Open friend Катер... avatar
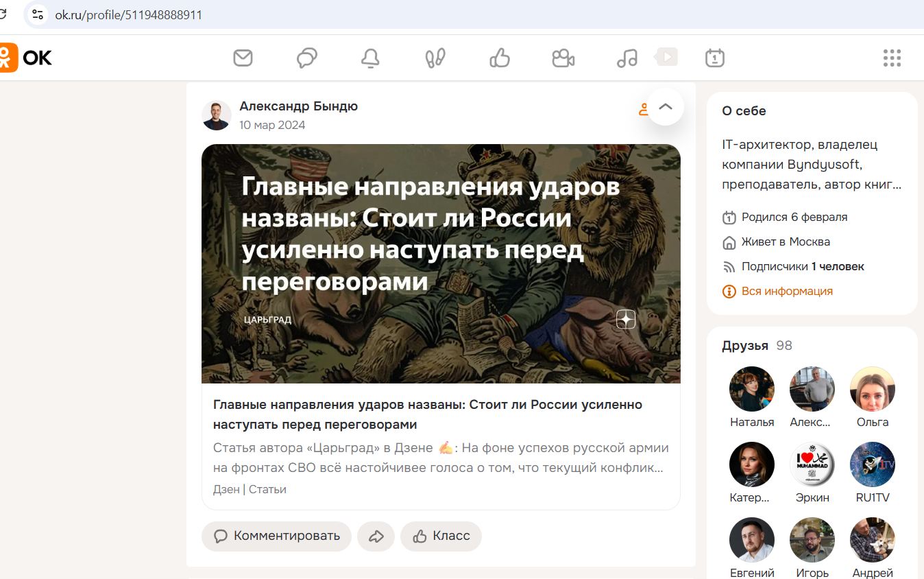The height and width of the screenshot is (579, 924). tap(752, 464)
